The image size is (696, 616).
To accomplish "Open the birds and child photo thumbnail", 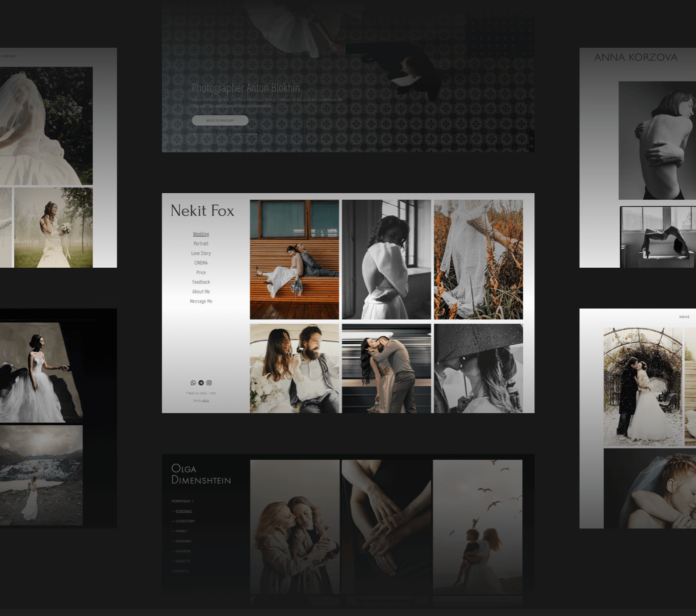I will click(x=477, y=526).
